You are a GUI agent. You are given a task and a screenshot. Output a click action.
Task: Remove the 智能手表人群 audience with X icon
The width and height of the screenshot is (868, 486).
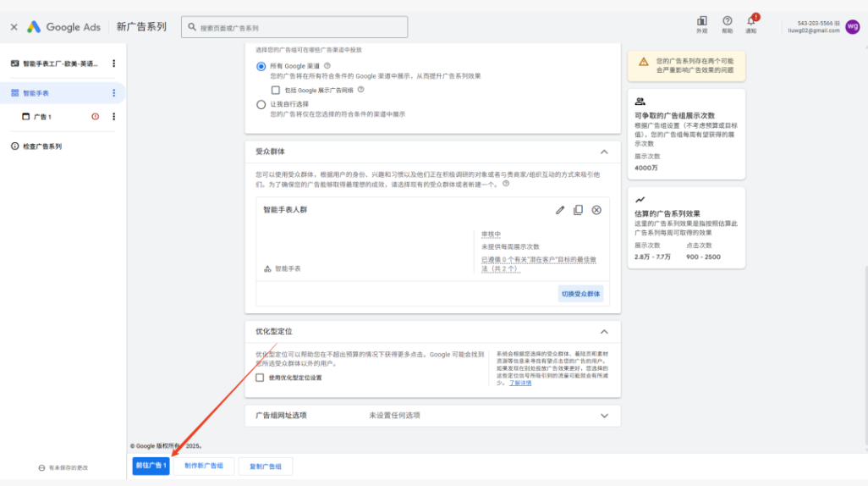coord(596,210)
